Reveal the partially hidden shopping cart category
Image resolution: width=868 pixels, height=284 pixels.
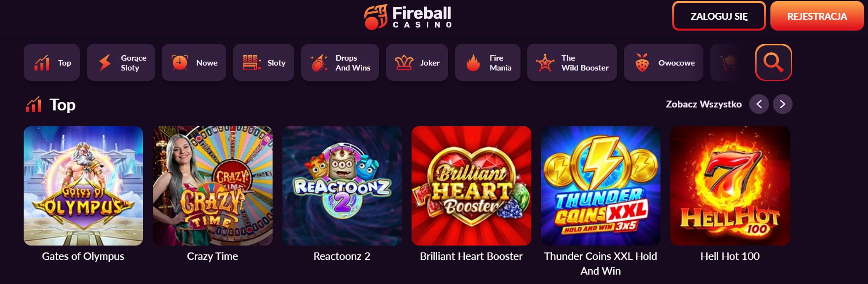click(x=726, y=62)
